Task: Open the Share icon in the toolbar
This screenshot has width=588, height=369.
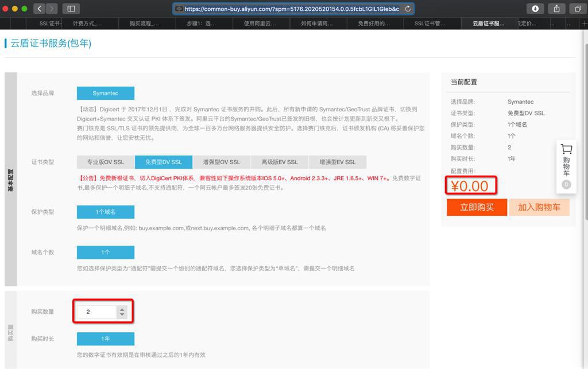Action: click(x=556, y=9)
